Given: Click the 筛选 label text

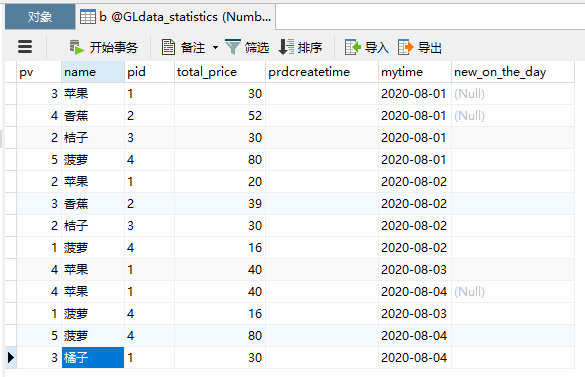Looking at the screenshot, I should pyautogui.click(x=257, y=48).
